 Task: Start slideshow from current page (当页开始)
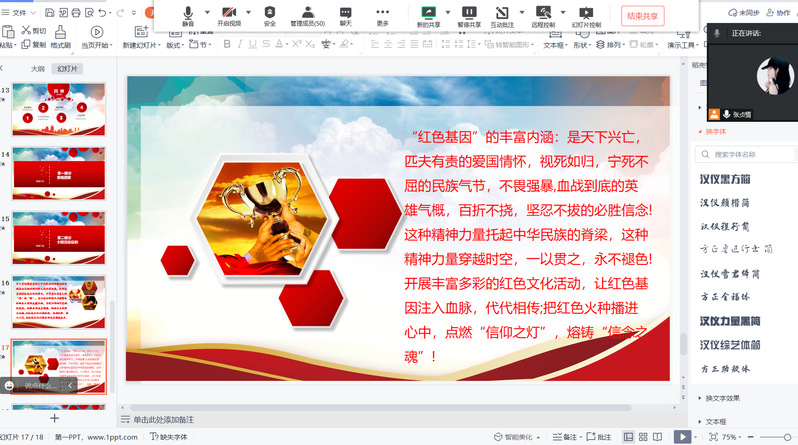tap(97, 37)
